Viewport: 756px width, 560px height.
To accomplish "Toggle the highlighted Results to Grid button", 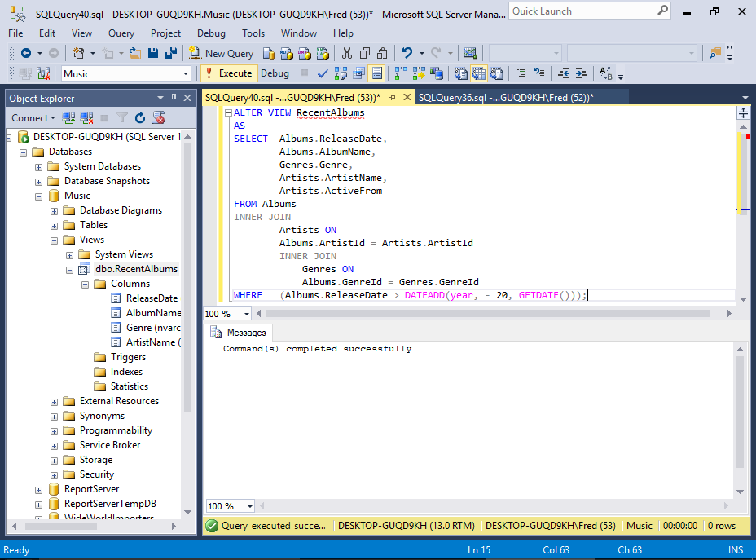I will pyautogui.click(x=477, y=73).
